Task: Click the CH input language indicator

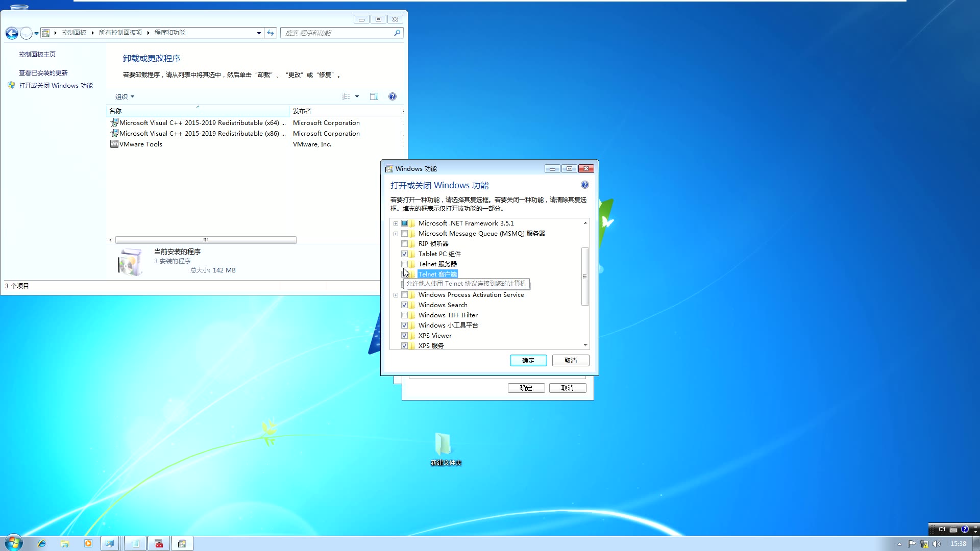Action: tap(942, 530)
